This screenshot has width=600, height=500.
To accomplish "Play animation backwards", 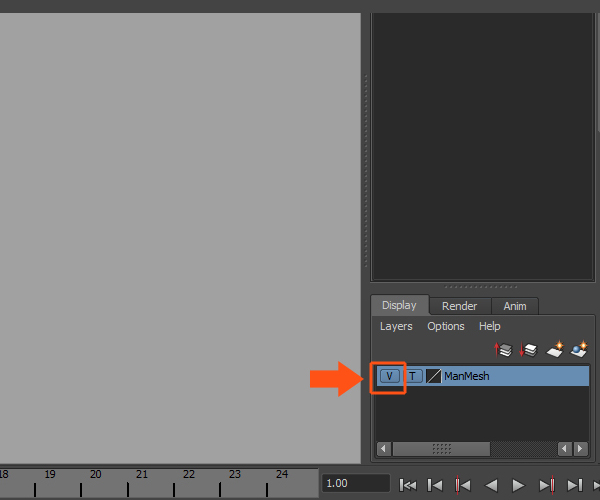I will (491, 485).
